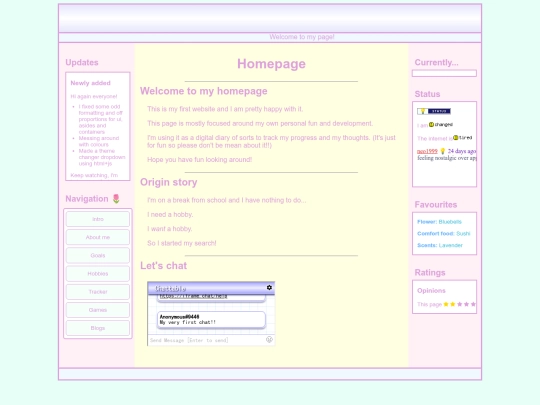Click the empty Currently... box
The width and height of the screenshot is (540, 405).
[x=444, y=73]
